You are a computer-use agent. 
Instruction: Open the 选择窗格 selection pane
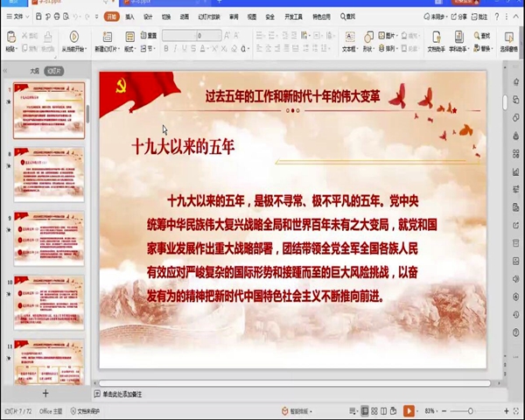[508, 41]
